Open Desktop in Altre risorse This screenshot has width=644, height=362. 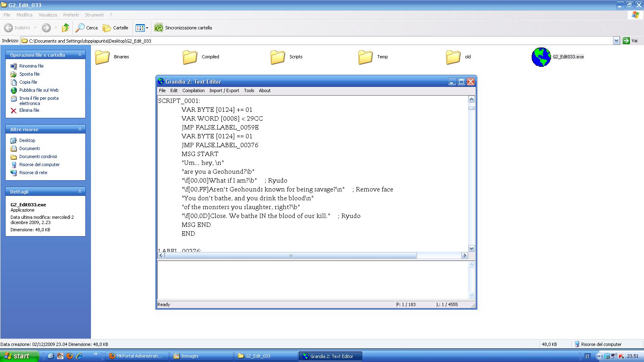click(27, 140)
